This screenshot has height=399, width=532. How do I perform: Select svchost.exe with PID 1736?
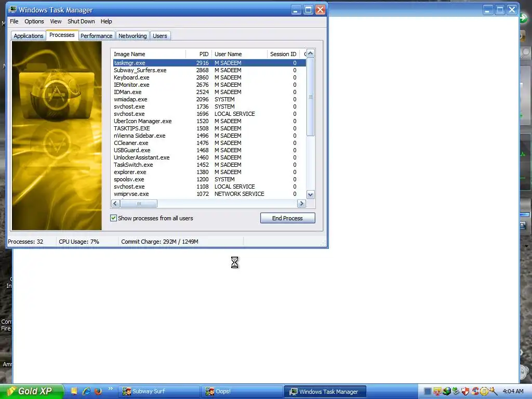point(209,107)
